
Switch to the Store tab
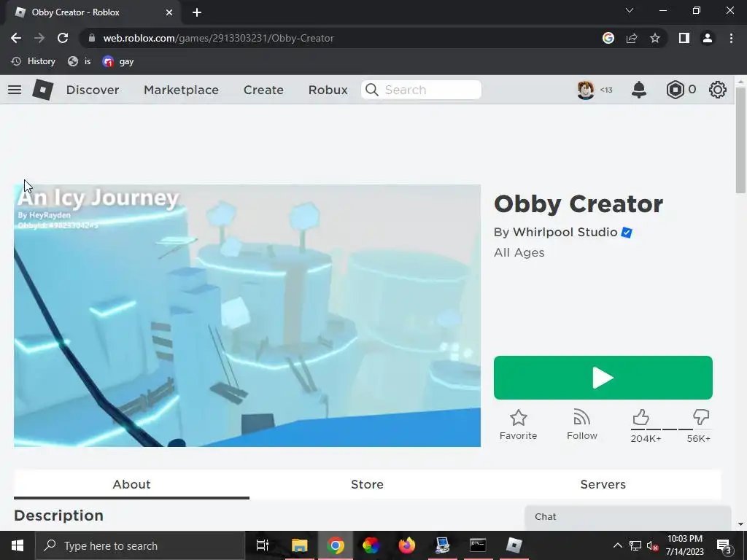click(x=367, y=484)
